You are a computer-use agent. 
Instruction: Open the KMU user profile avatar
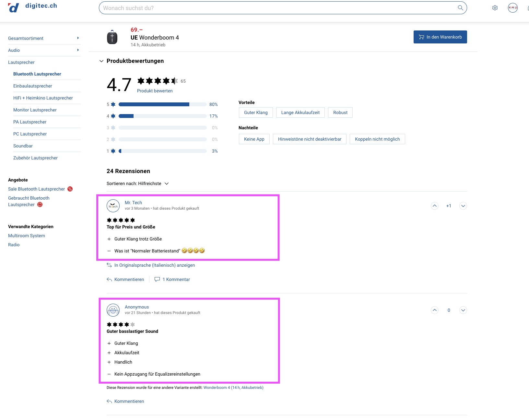(x=512, y=8)
